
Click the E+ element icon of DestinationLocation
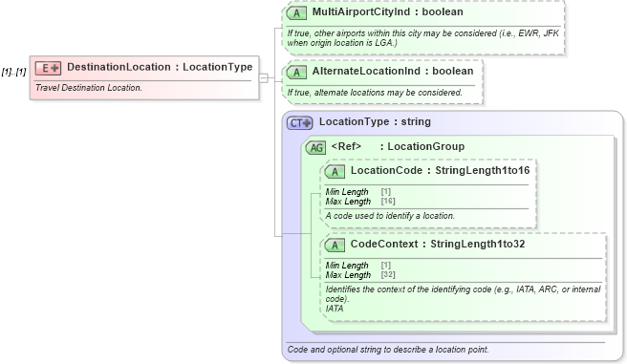[x=48, y=69]
